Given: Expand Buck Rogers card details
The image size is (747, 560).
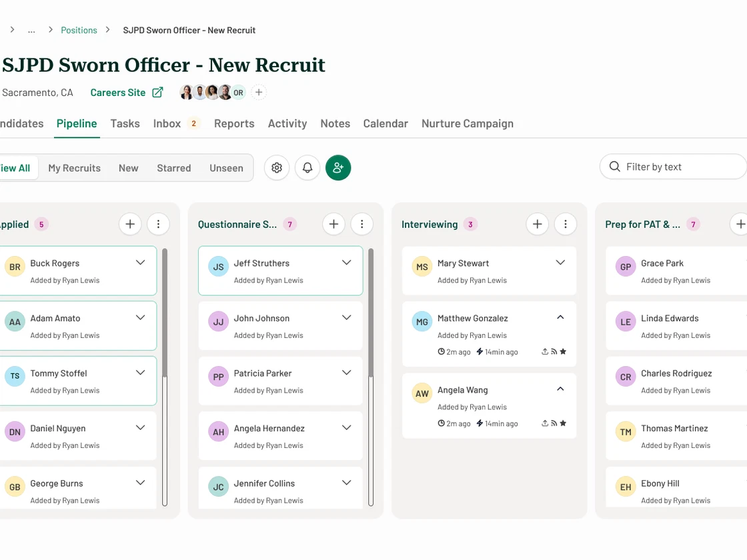Looking at the screenshot, I should [x=140, y=263].
